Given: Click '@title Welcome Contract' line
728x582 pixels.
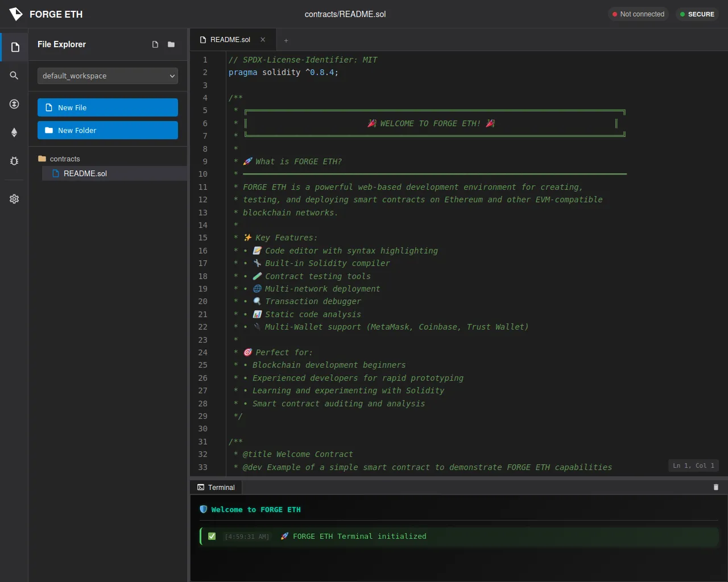Looking at the screenshot, I should point(297,454).
